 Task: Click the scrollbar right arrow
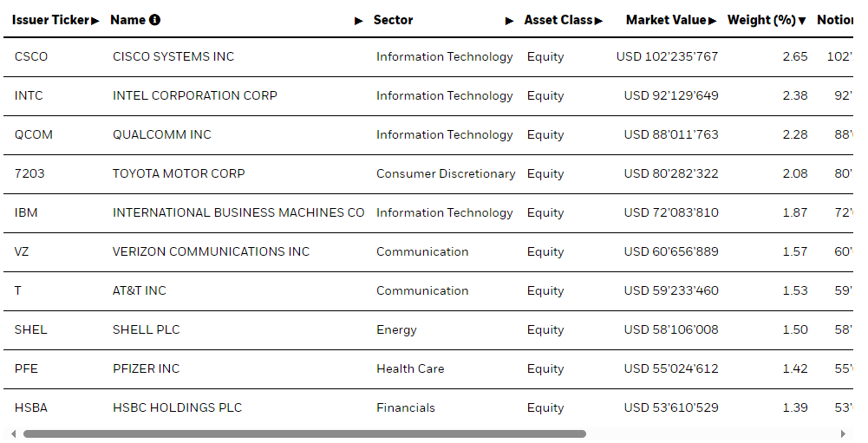point(843,434)
